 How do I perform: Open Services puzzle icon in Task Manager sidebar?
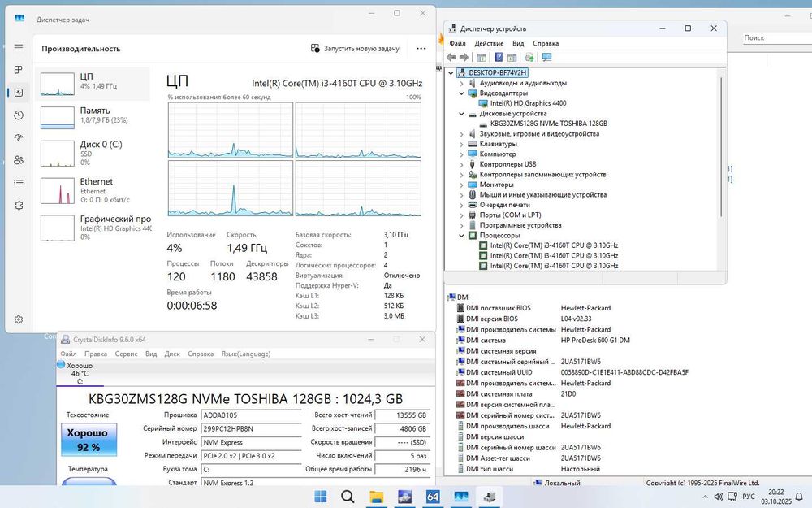19,206
